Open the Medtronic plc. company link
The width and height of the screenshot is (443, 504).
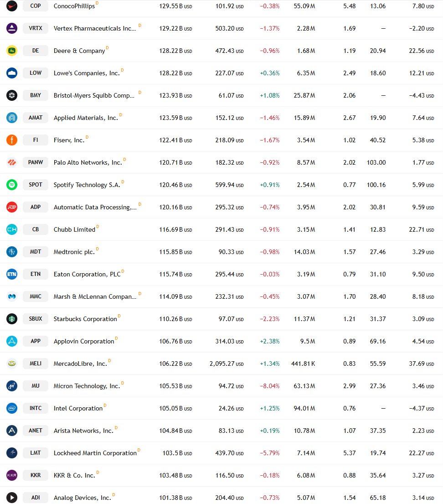coord(74,252)
